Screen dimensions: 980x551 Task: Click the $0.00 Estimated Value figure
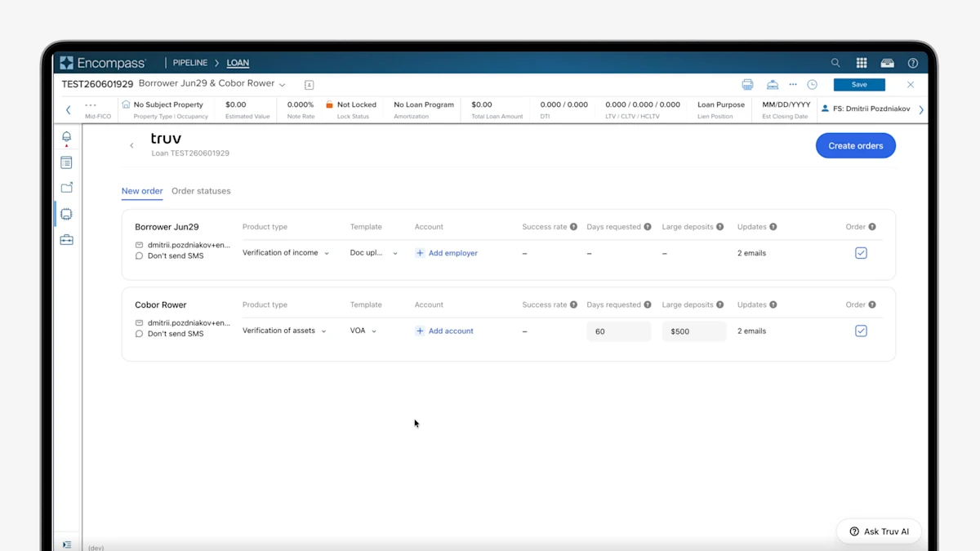click(x=236, y=104)
